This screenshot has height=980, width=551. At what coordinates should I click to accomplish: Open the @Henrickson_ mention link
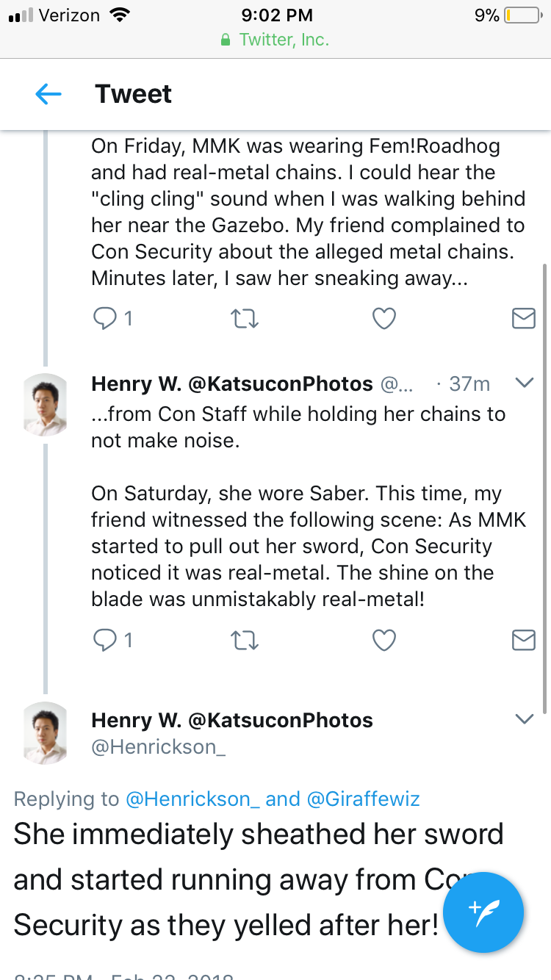[x=193, y=799]
